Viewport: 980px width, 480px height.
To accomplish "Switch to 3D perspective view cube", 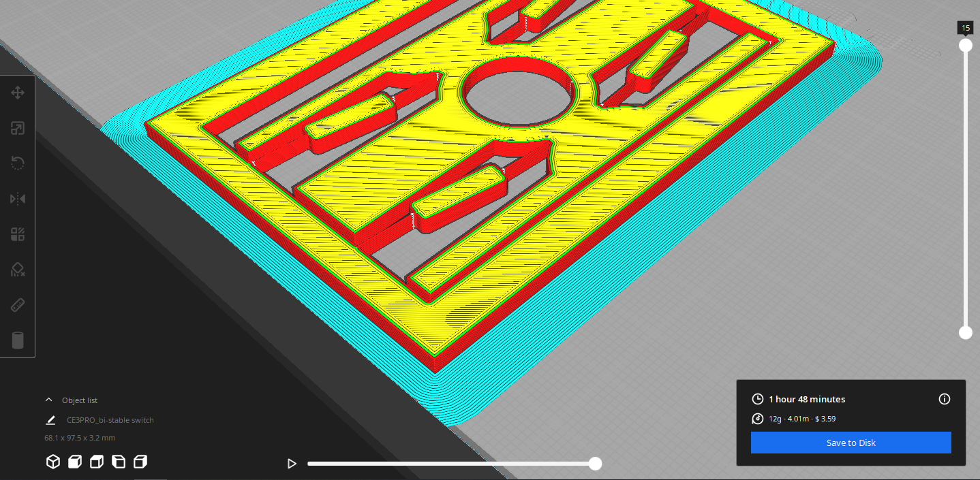I will click(x=53, y=462).
